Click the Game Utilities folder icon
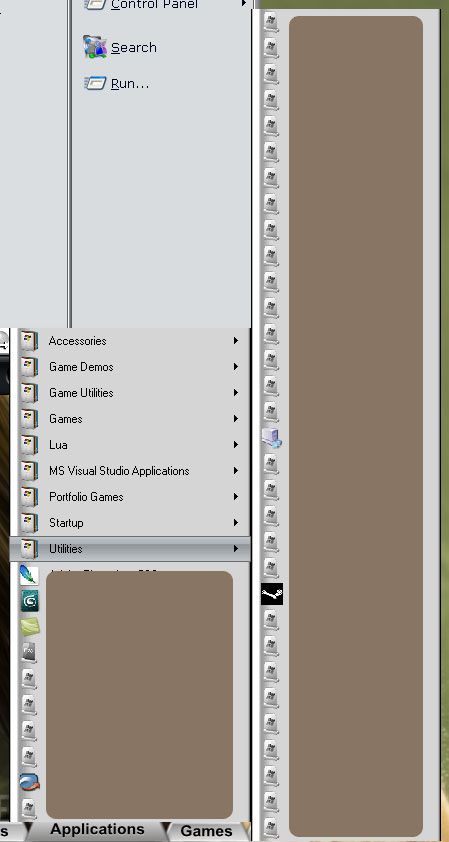Image resolution: width=449 pixels, height=842 pixels. pos(29,393)
